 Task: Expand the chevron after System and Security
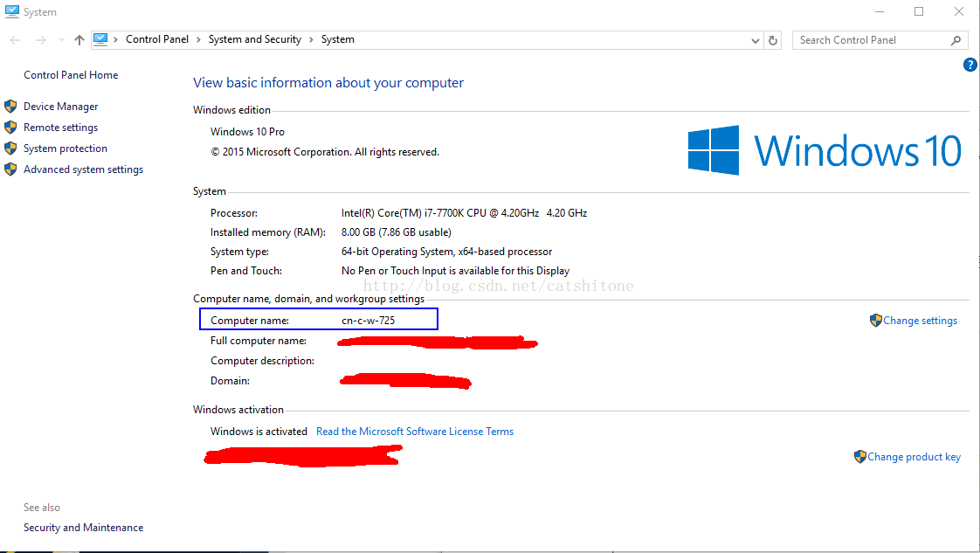coord(311,39)
